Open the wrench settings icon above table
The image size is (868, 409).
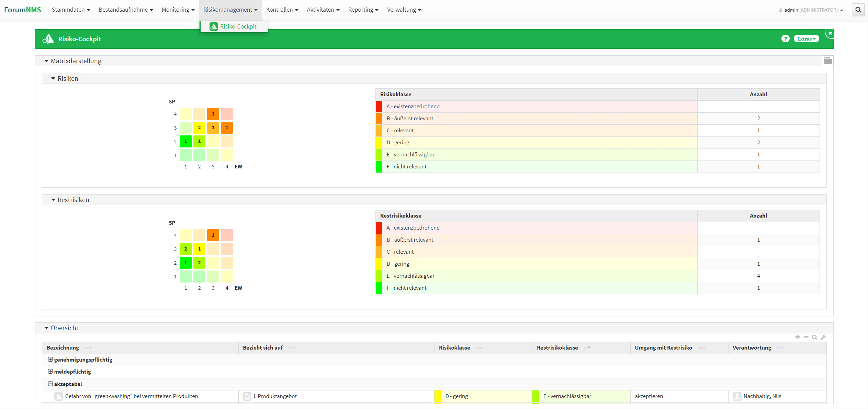[823, 337]
